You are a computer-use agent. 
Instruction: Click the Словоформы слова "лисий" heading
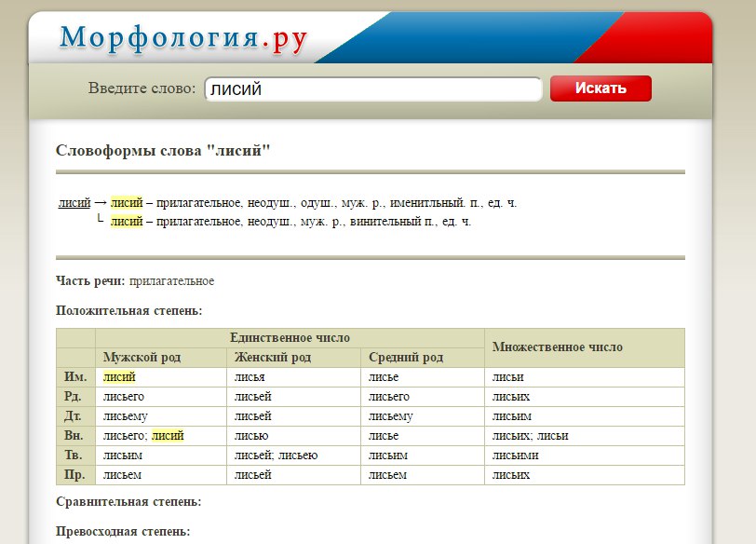(163, 150)
